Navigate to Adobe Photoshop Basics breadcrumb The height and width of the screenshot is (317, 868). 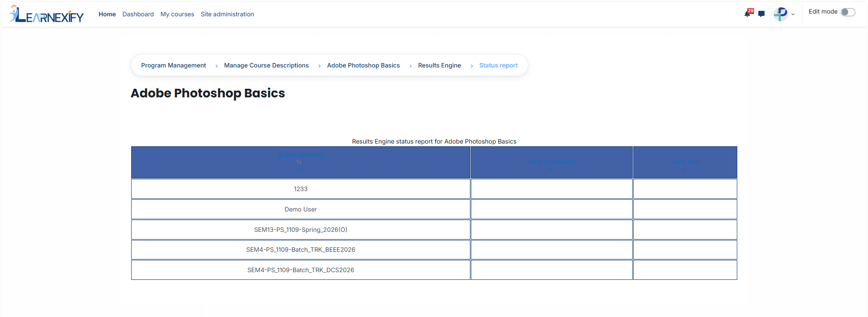click(364, 65)
